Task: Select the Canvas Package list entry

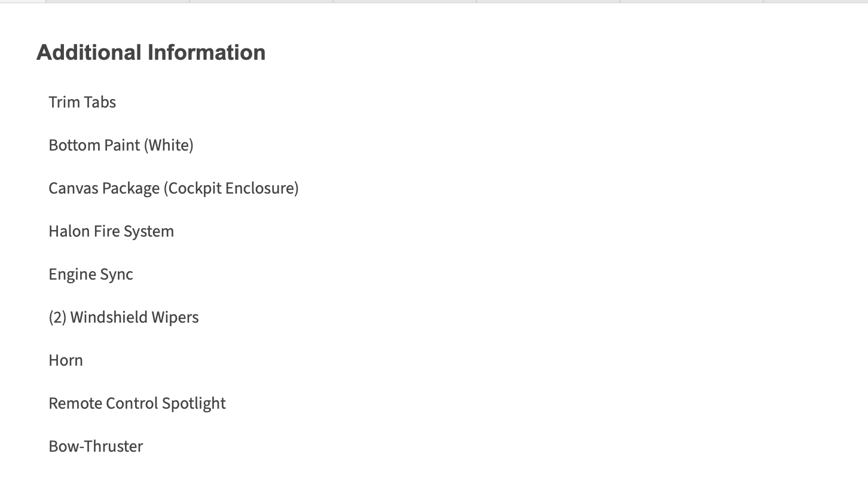Action: [173, 188]
